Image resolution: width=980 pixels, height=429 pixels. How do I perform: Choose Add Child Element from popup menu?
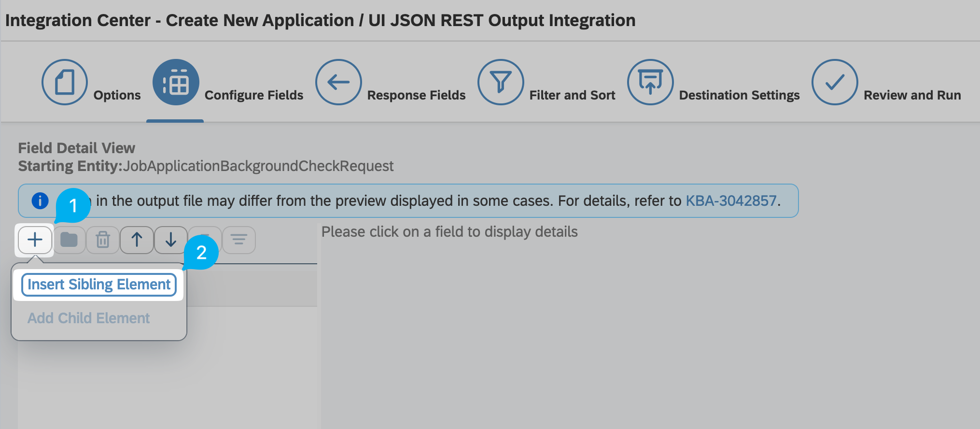pos(89,318)
